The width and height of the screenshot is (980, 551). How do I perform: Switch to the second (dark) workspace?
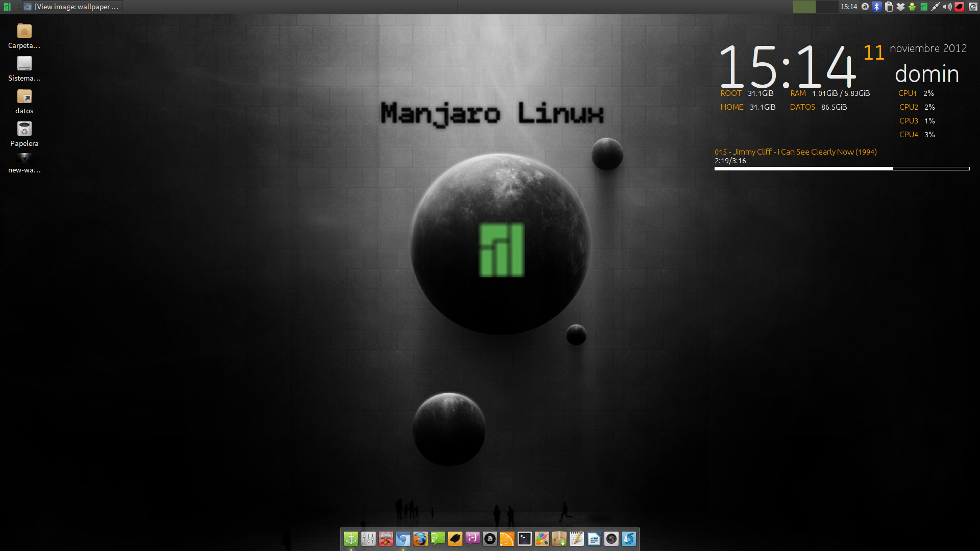pyautogui.click(x=827, y=7)
